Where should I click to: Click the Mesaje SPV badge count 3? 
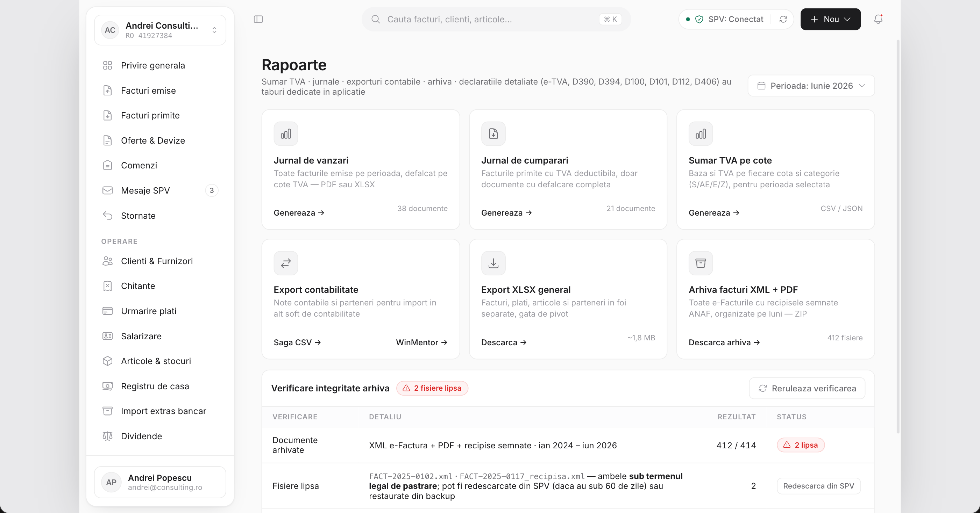pos(212,190)
